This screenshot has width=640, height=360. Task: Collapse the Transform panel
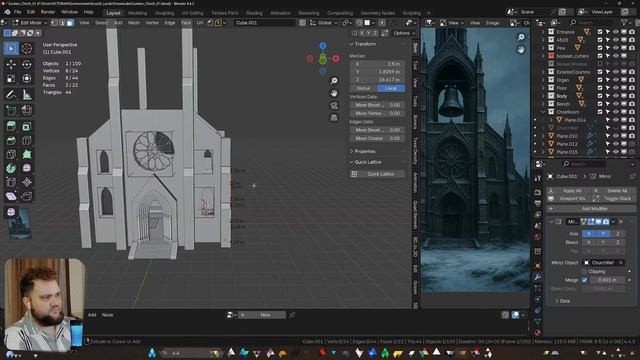(352, 44)
